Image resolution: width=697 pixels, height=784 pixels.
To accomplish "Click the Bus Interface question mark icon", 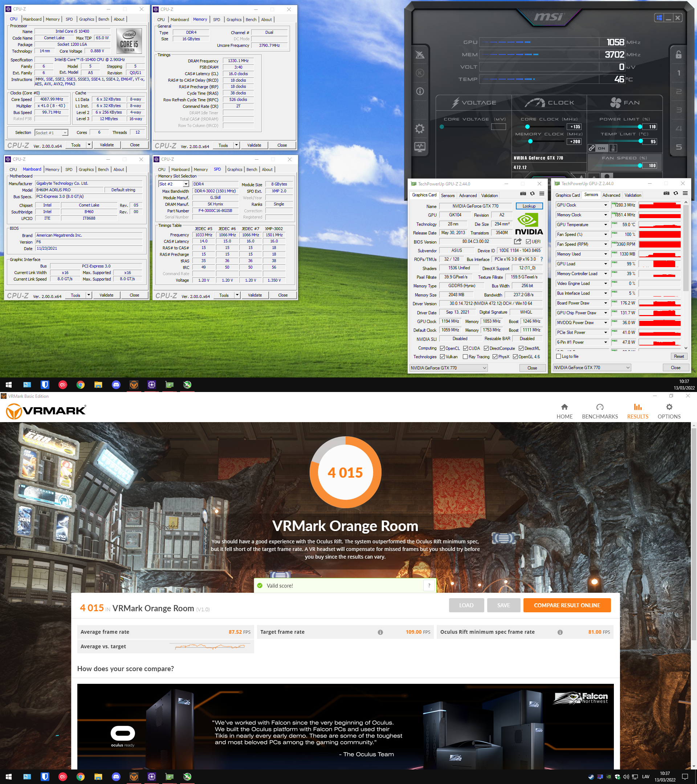I will (542, 259).
